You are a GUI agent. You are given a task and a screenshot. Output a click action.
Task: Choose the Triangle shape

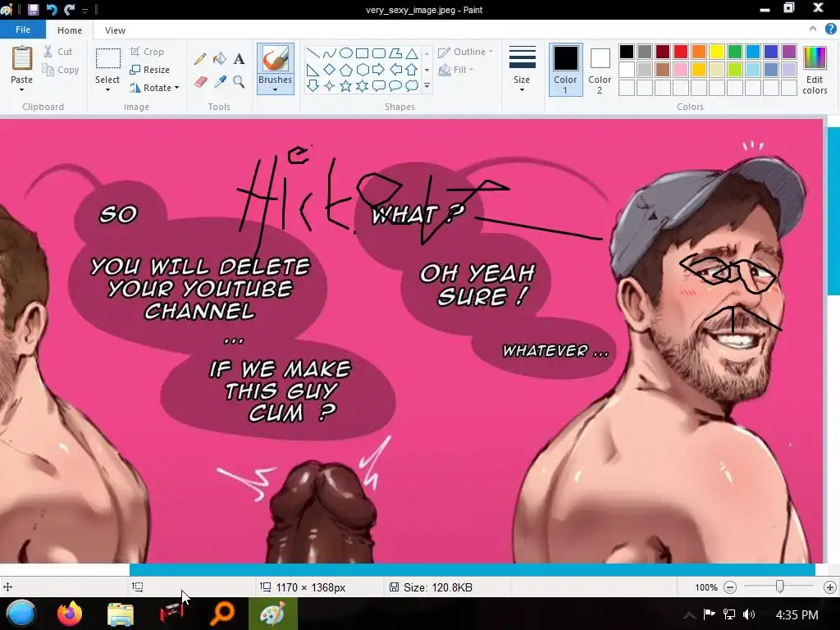412,53
